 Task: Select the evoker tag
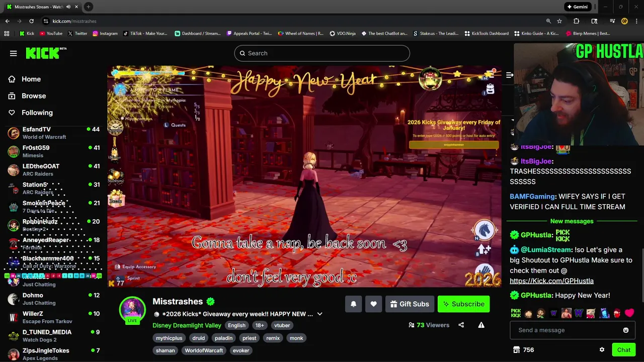pos(241,350)
